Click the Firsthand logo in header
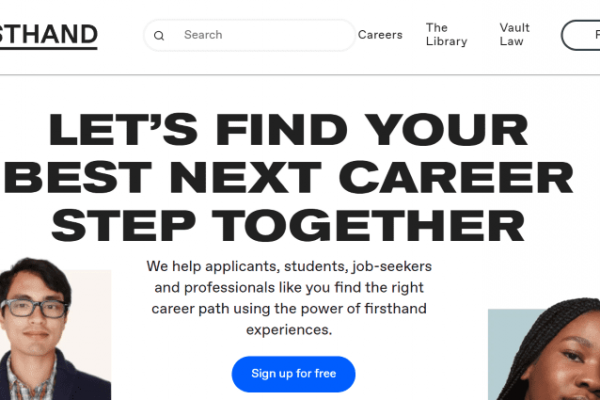This screenshot has height=400, width=600. tap(49, 36)
